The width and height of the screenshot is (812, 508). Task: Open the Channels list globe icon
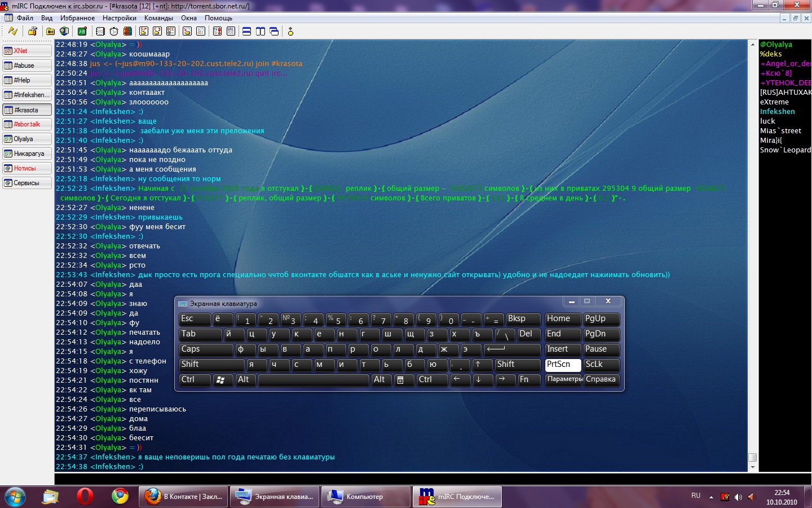coord(64,31)
